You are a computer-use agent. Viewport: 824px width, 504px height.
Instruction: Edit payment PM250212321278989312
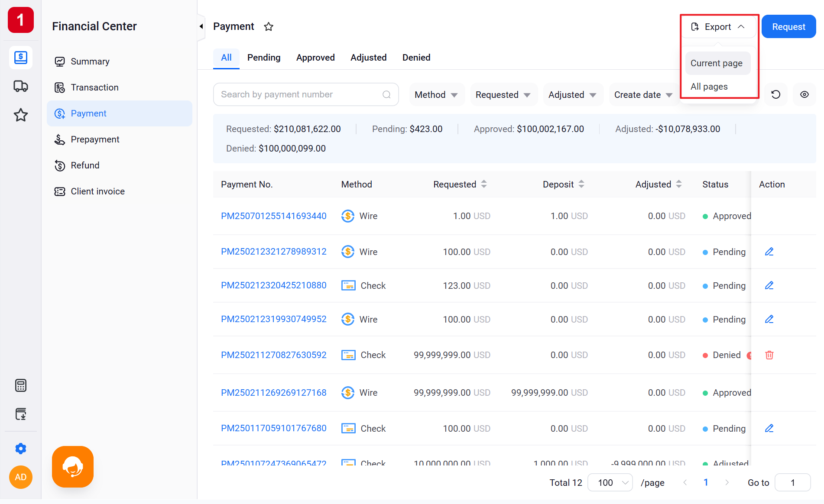point(769,252)
